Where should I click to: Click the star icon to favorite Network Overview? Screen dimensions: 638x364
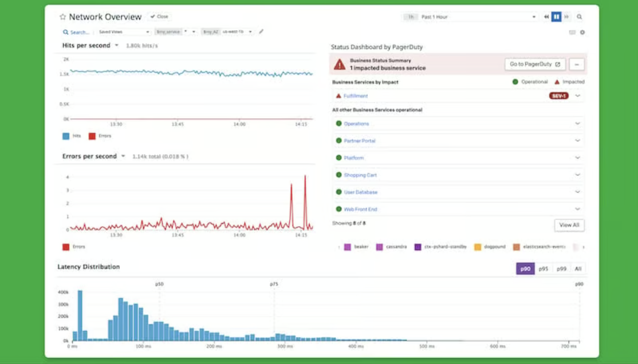tap(62, 16)
